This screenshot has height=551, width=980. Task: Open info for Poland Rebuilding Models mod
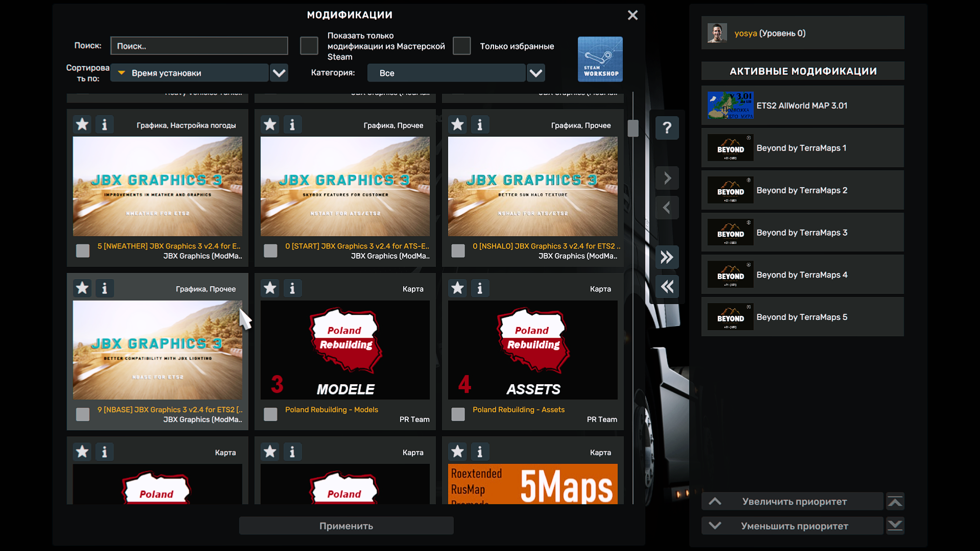click(x=292, y=288)
